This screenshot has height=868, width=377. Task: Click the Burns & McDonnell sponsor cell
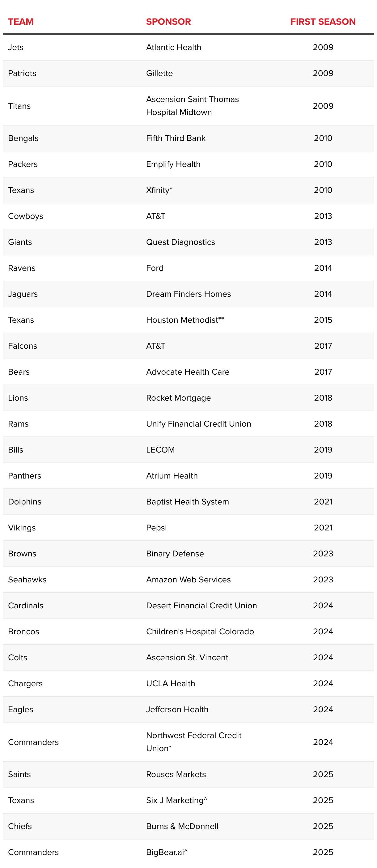point(182,826)
